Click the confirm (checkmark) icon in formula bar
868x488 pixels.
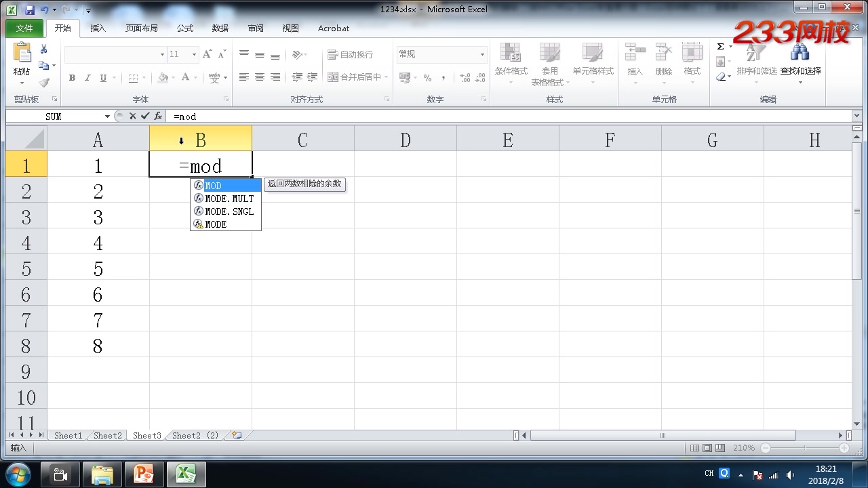(146, 116)
